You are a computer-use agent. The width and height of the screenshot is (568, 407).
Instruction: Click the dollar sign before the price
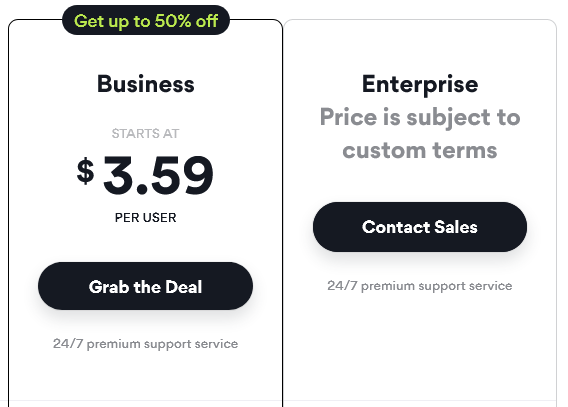coord(85,171)
